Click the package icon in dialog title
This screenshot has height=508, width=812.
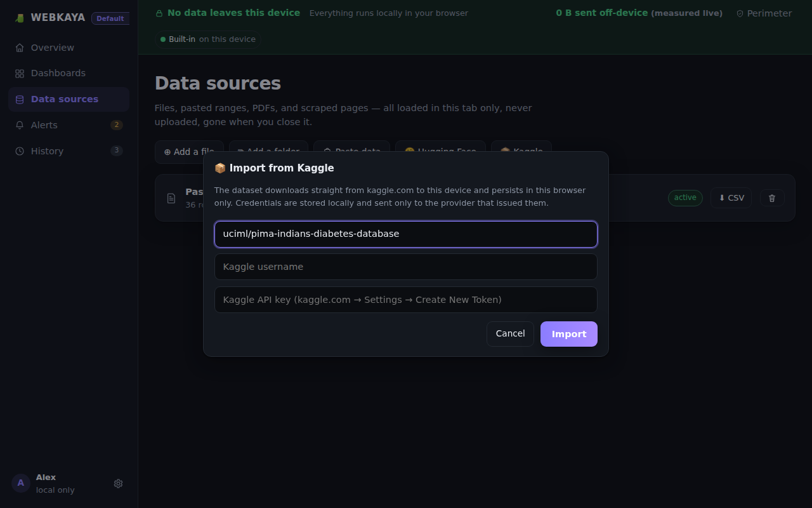pyautogui.click(x=220, y=168)
